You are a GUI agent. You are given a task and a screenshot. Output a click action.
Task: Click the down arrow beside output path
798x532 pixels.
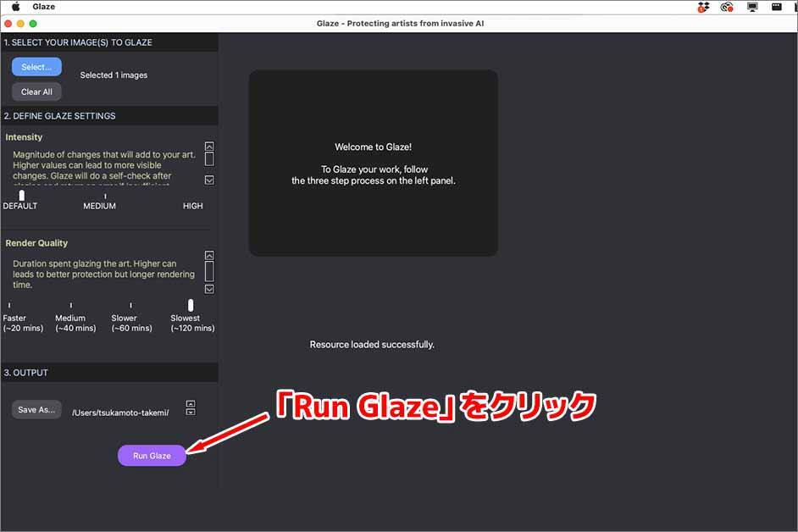(x=191, y=413)
